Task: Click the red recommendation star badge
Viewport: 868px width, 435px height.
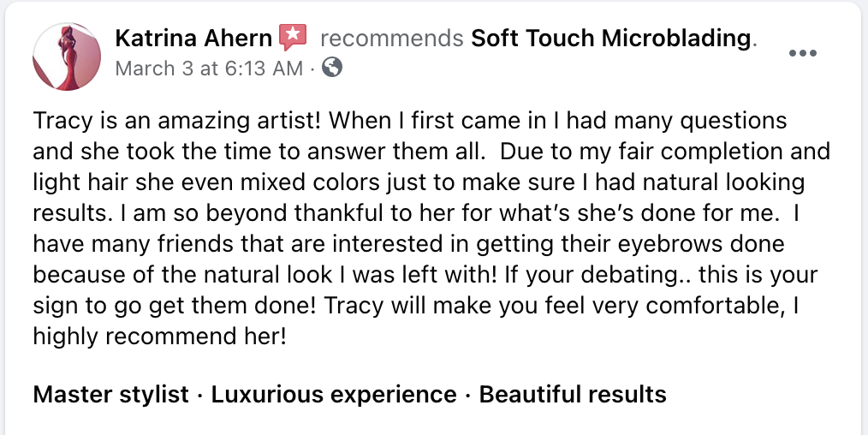Action: 293,38
